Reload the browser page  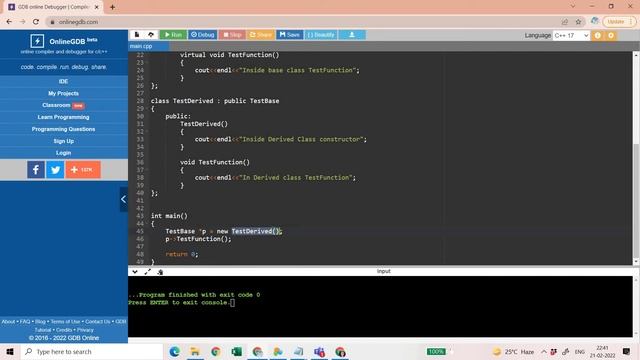coord(36,22)
